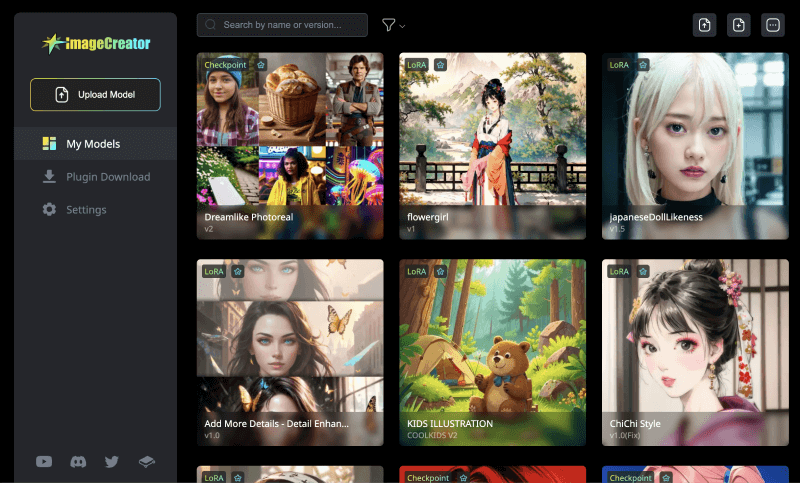Click the Checkpoint tag on Dreamlike Photoreal

[x=225, y=64]
